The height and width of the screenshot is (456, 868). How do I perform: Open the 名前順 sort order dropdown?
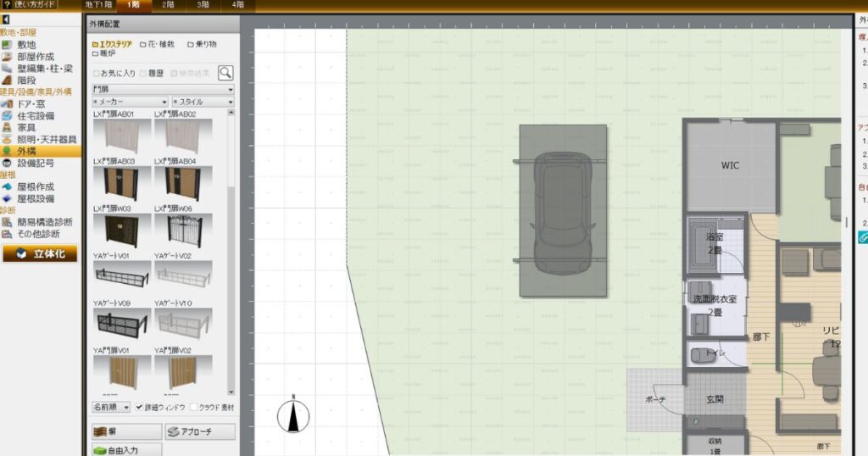tap(111, 408)
